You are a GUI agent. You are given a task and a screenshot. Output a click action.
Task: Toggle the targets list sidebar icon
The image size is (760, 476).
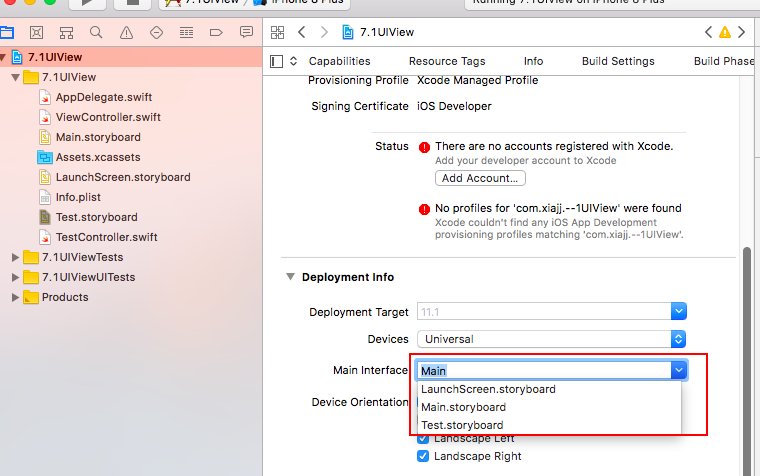[x=277, y=61]
